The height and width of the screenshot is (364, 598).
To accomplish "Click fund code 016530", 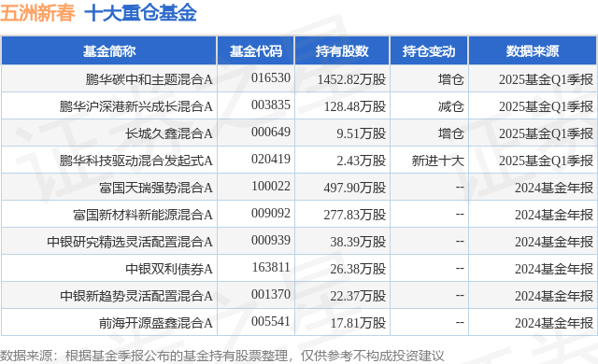I will tap(271, 78).
